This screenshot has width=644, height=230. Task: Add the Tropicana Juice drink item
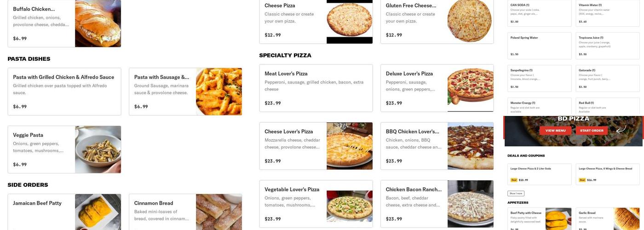click(x=607, y=46)
